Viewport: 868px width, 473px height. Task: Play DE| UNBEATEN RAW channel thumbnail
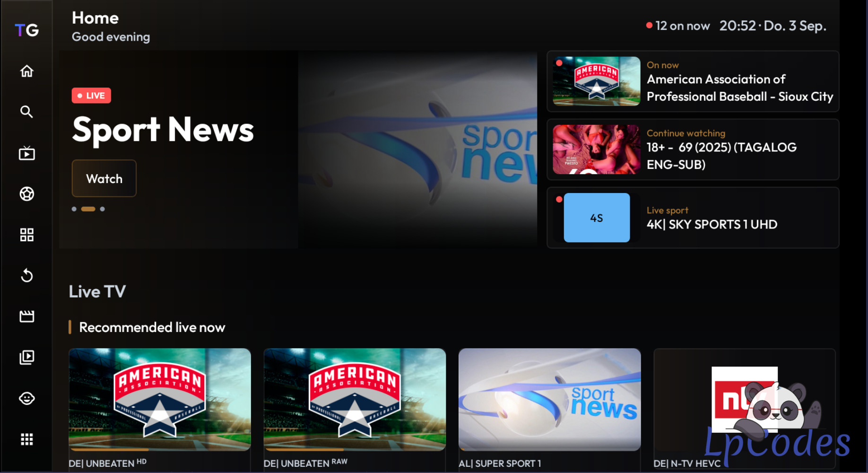coord(355,400)
